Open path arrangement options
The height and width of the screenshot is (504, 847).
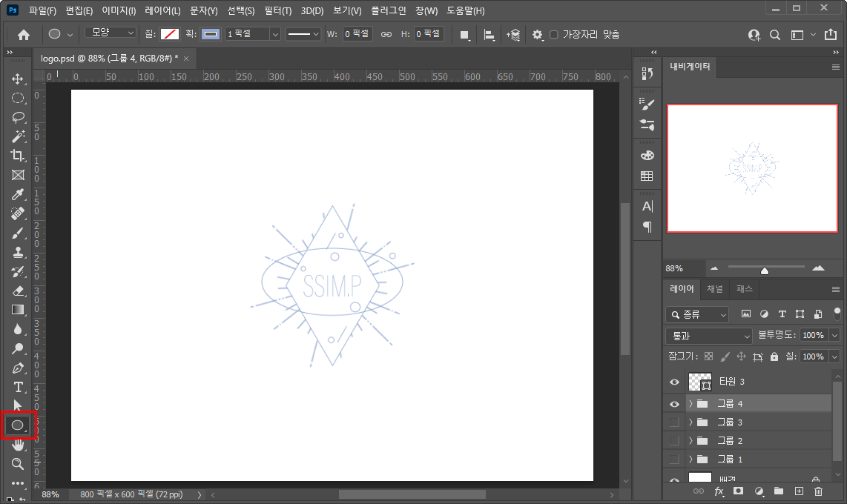513,35
